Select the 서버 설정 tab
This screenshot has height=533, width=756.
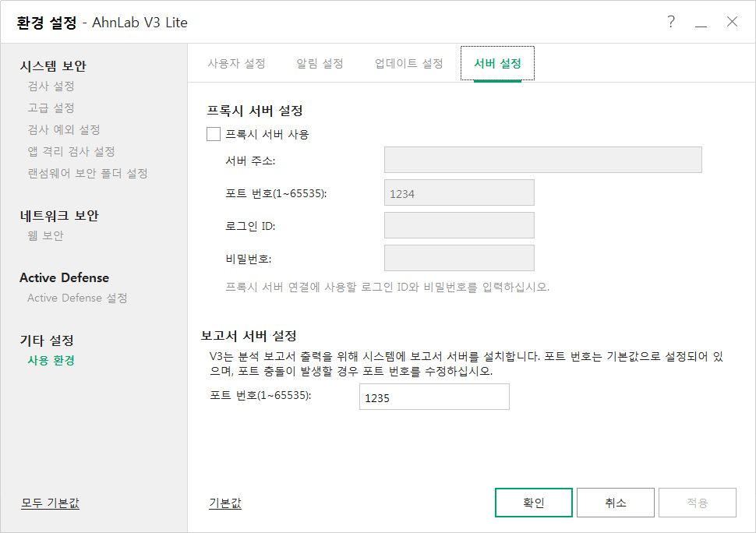pyautogui.click(x=497, y=64)
